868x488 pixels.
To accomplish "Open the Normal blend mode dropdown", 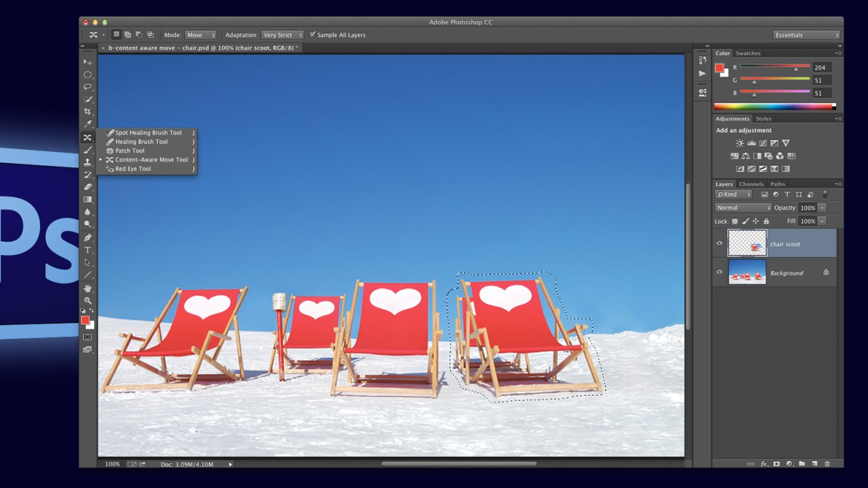I will [x=743, y=207].
